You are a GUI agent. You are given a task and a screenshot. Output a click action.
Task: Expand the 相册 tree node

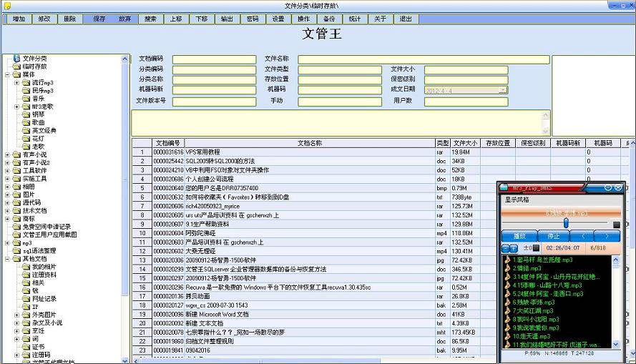(7, 187)
